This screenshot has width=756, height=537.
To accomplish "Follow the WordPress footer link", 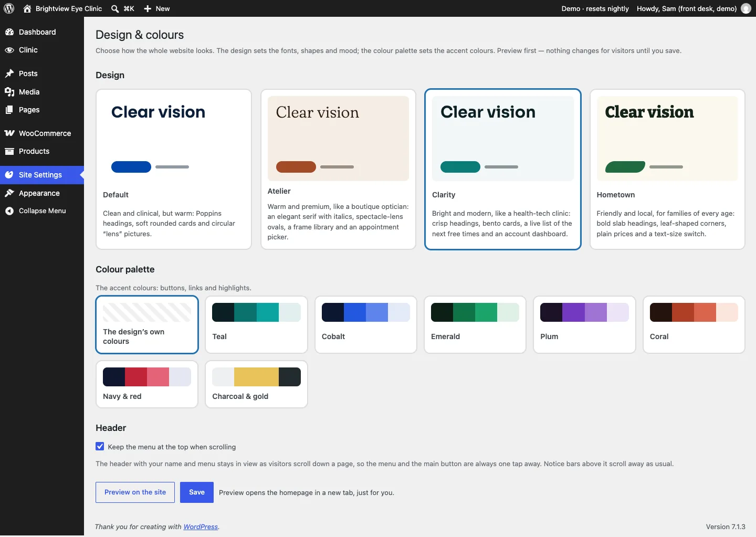I will tap(201, 527).
